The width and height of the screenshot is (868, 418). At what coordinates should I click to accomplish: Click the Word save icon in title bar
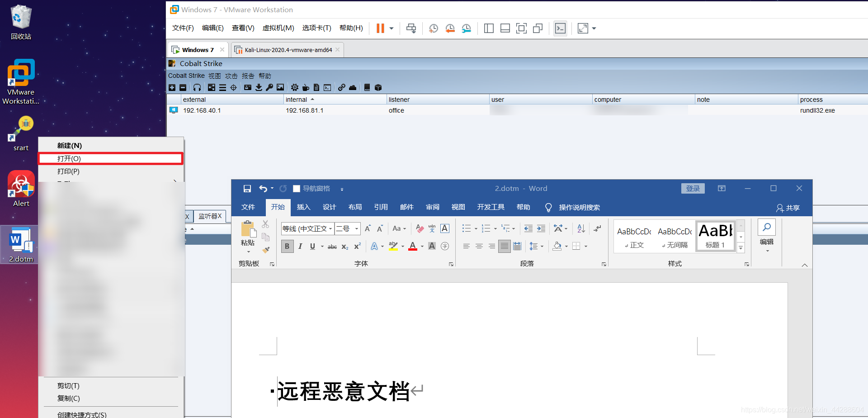tap(247, 189)
